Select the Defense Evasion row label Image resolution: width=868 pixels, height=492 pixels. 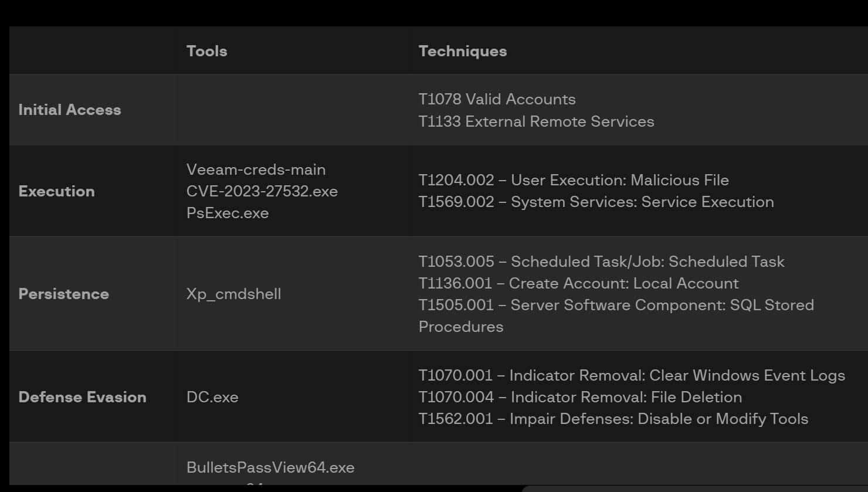point(82,397)
